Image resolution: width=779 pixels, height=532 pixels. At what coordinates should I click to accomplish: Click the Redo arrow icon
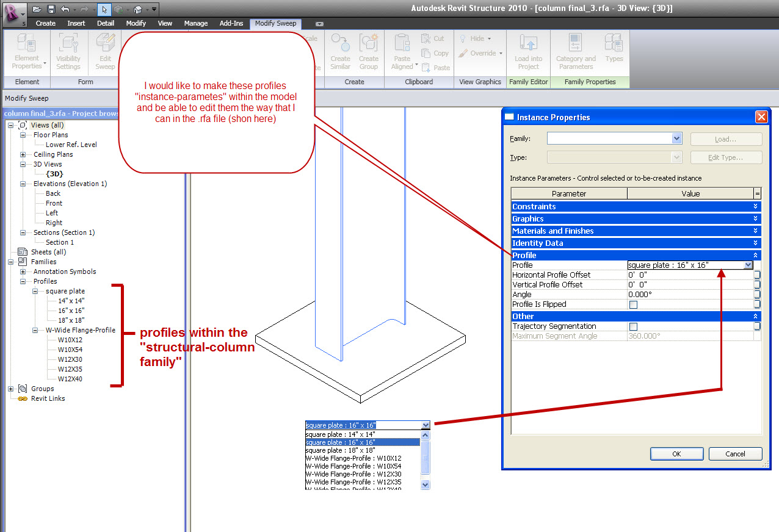click(84, 9)
